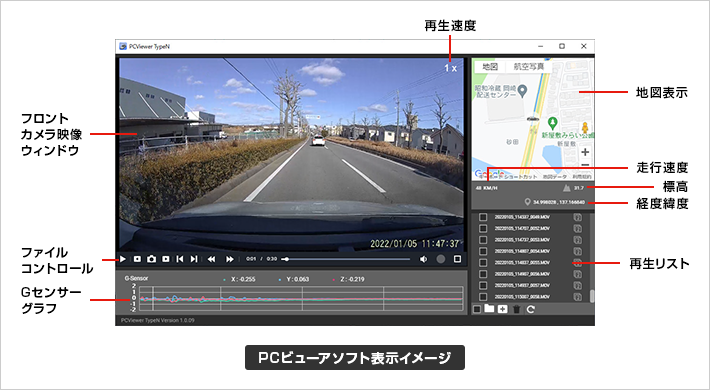
Task: Check the box for file ending 0057.MOV
Action: (483, 285)
